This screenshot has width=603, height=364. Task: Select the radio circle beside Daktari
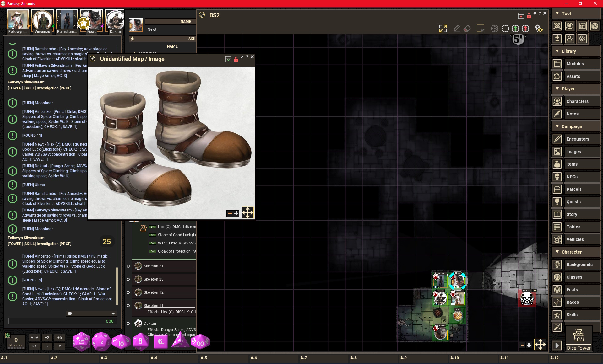pyautogui.click(x=128, y=324)
